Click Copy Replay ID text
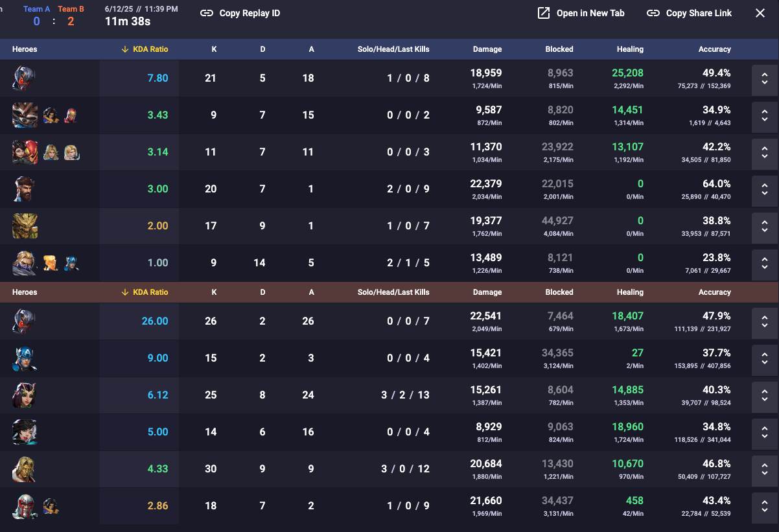Viewport: 779px width, 532px height. (250, 13)
